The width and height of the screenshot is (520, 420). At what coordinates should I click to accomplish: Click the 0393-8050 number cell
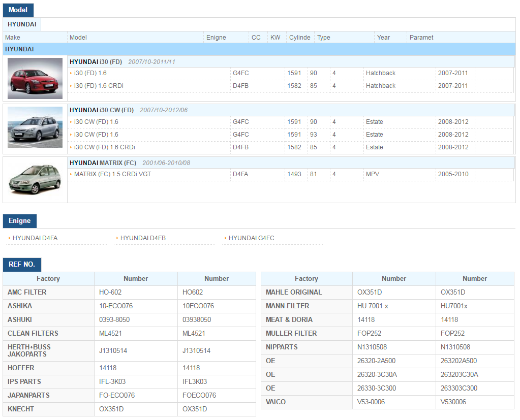(136, 320)
